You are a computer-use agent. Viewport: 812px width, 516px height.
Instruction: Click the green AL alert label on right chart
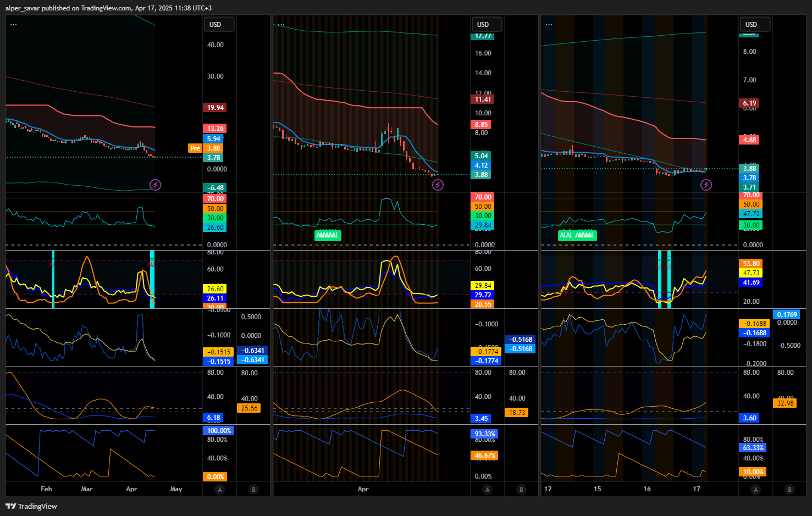(577, 235)
